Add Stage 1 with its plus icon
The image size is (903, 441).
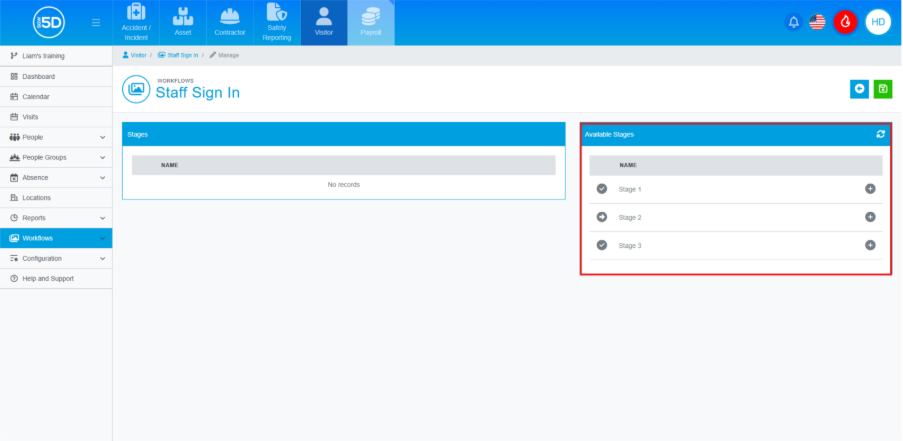click(x=870, y=189)
